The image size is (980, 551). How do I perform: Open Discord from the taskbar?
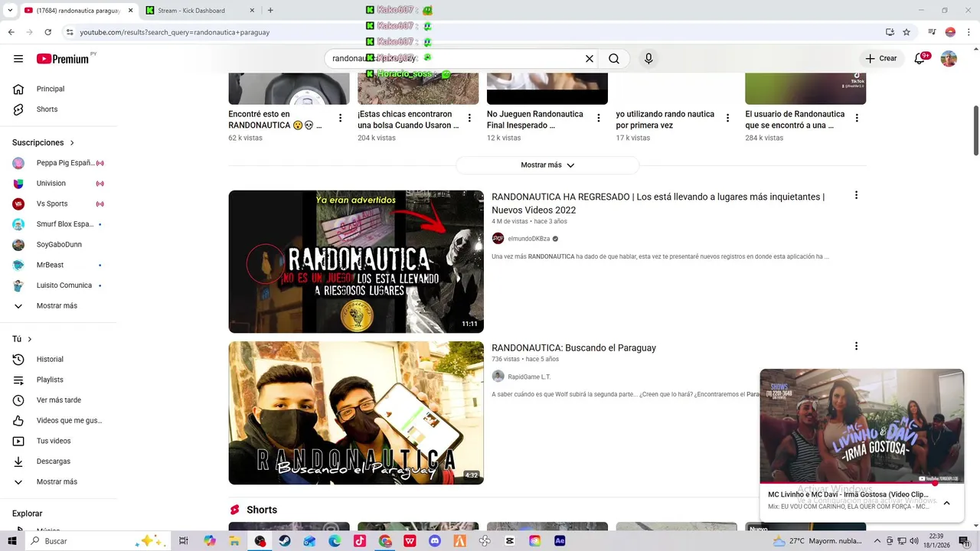point(435,541)
